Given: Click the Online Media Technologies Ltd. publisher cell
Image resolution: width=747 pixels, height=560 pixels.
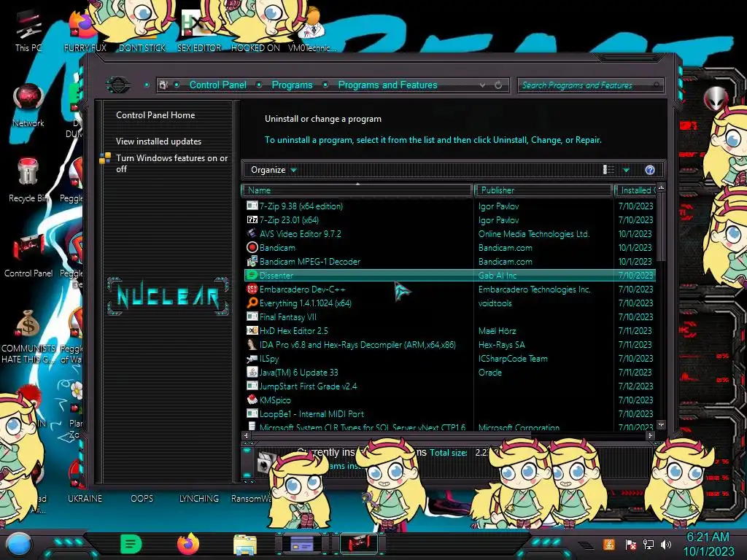Looking at the screenshot, I should point(534,234).
